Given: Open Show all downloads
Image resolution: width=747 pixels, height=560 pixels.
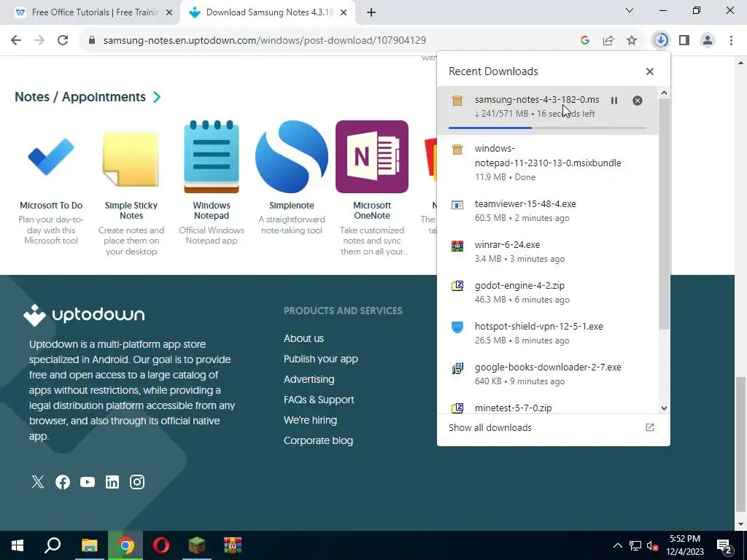Looking at the screenshot, I should (x=489, y=427).
